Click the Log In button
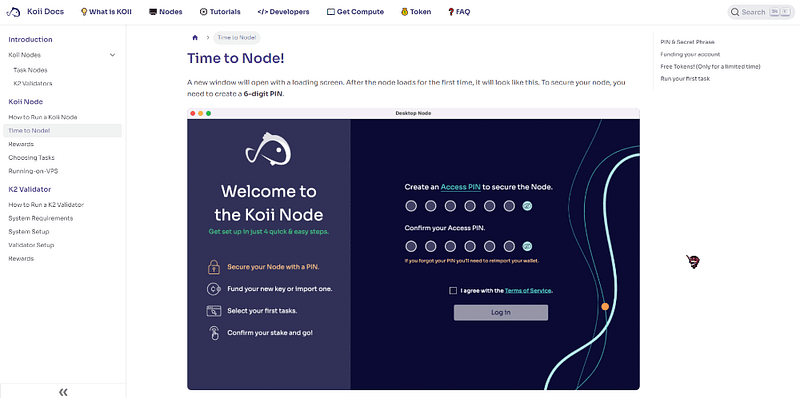Image resolution: width=800 pixels, height=398 pixels. [x=501, y=313]
